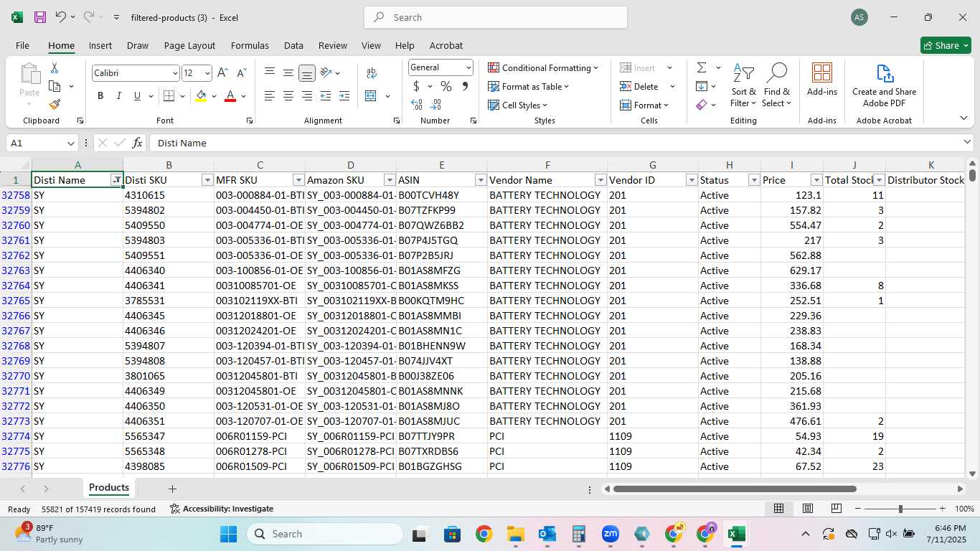The image size is (980, 551).
Task: Click the Share button
Action: (946, 45)
